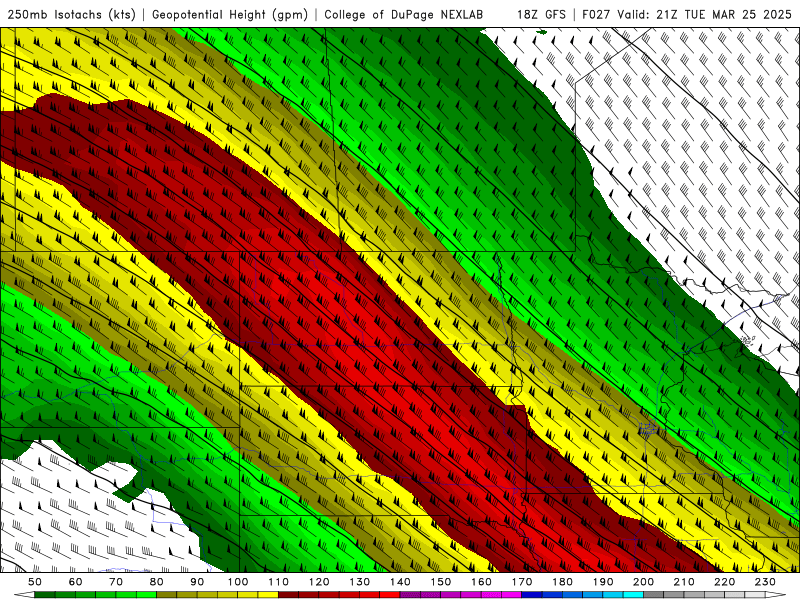The width and height of the screenshot is (800, 600).
Task: Click the legend value 230
Action: 765,582
